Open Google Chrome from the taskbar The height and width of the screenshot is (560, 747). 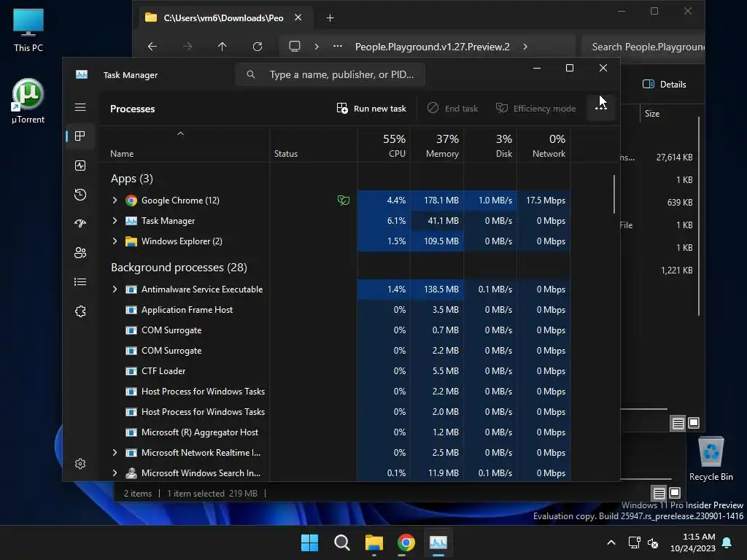[406, 542]
